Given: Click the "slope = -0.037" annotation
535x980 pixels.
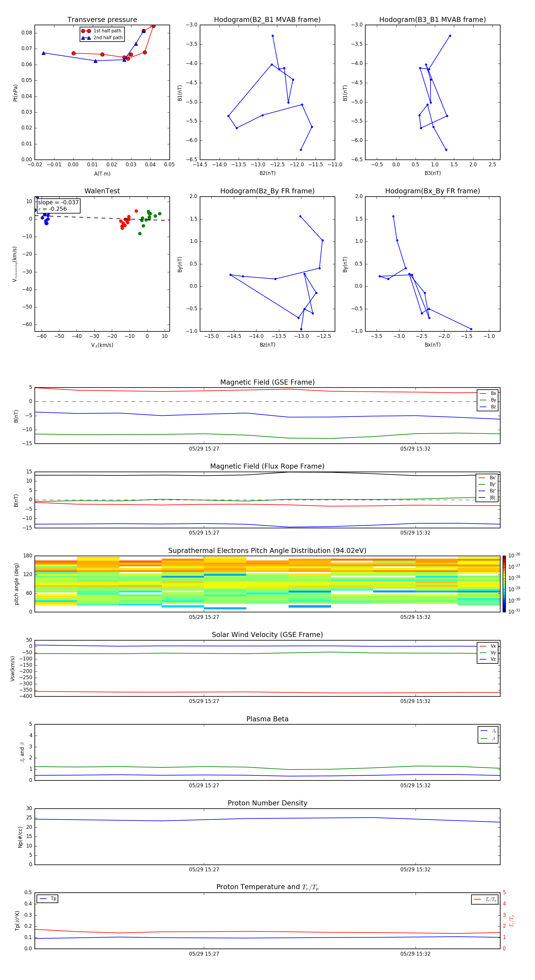Looking at the screenshot, I should pos(58,203).
